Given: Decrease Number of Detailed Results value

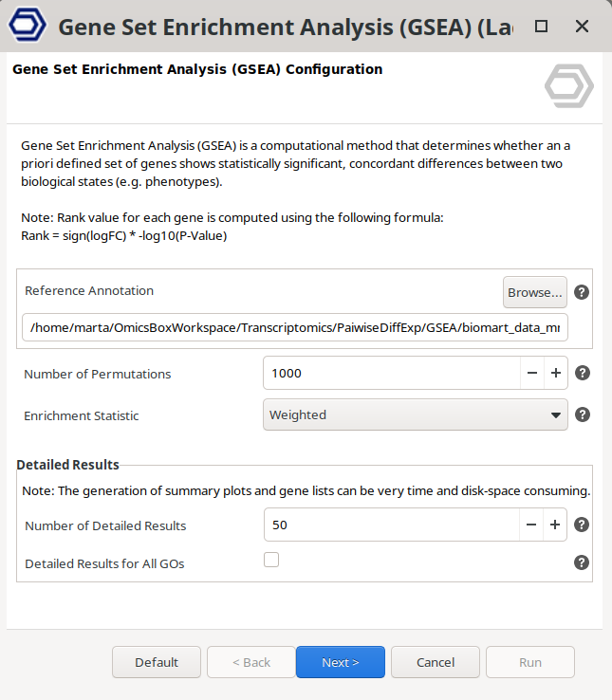Looking at the screenshot, I should click(x=531, y=525).
